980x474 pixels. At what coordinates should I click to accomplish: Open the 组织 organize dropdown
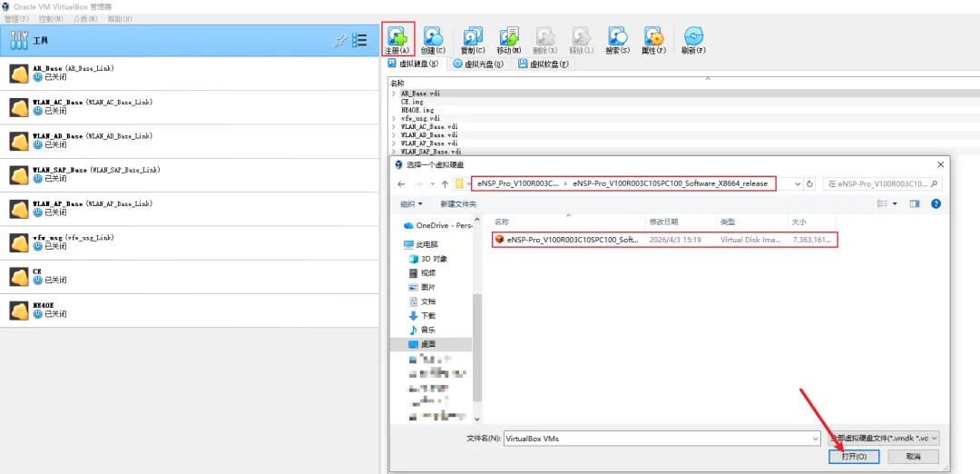411,204
